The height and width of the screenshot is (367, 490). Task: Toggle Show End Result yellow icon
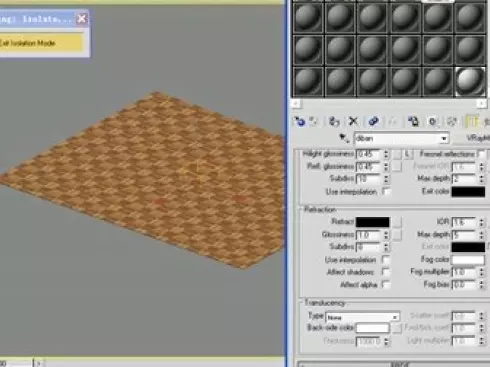tap(472, 122)
